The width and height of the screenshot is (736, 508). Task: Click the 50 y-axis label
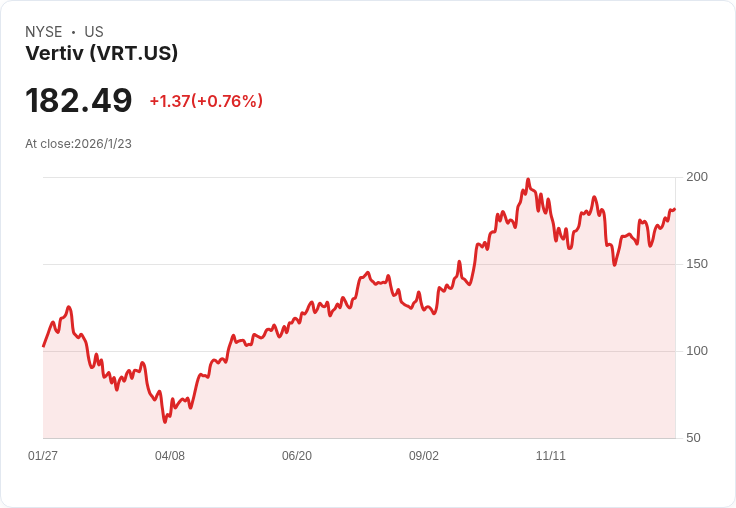pos(693,438)
